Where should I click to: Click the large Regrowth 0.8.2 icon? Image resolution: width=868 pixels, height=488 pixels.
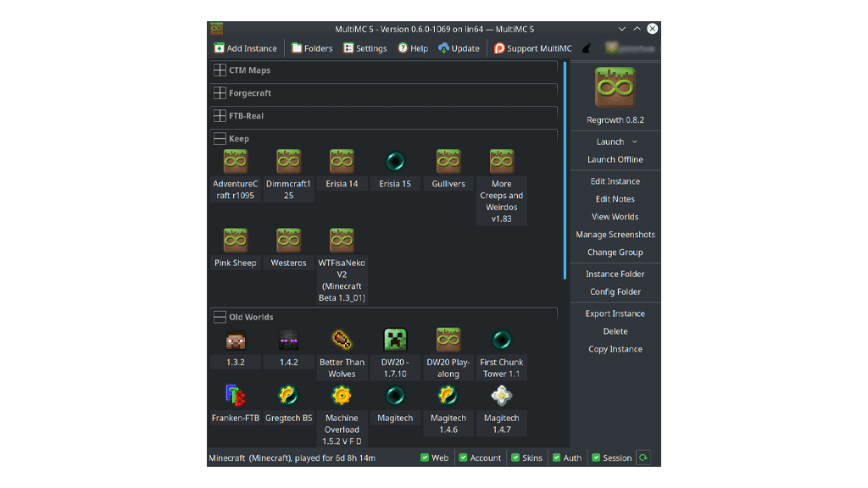(615, 87)
